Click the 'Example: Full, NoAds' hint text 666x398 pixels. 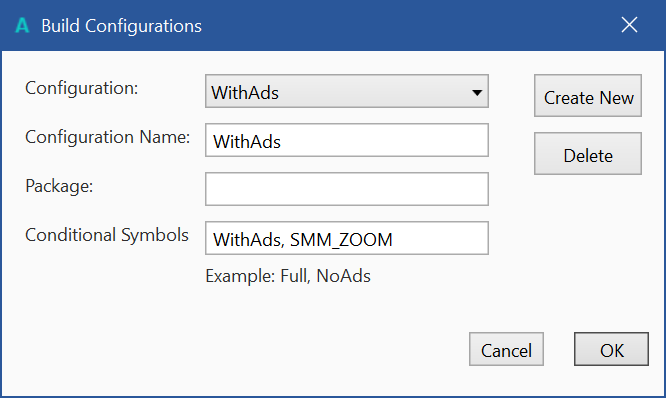pyautogui.click(x=288, y=276)
